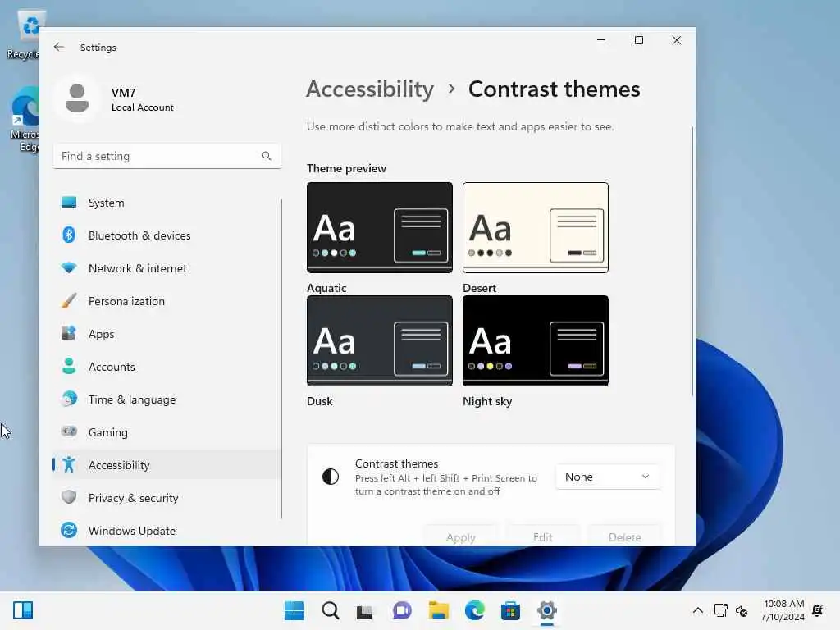This screenshot has height=630, width=840.
Task: Select Personalization in sidebar
Action: click(x=167, y=300)
